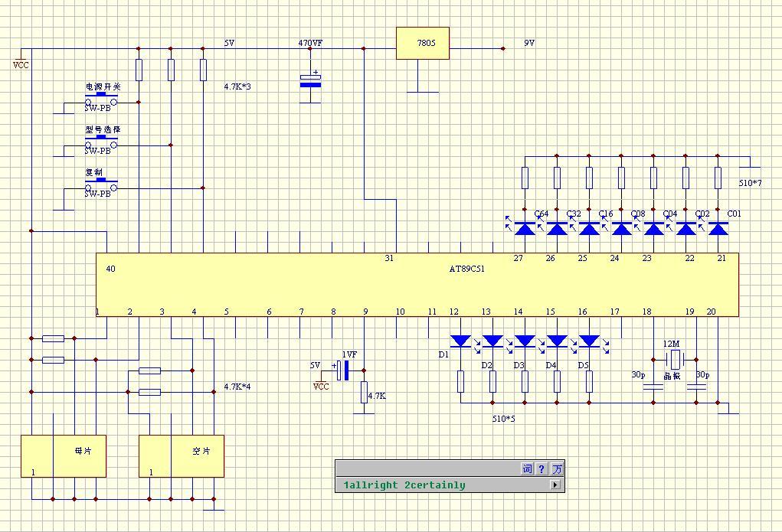Select the 空片 socket block
This screenshot has width=782, height=532.
[x=181, y=455]
